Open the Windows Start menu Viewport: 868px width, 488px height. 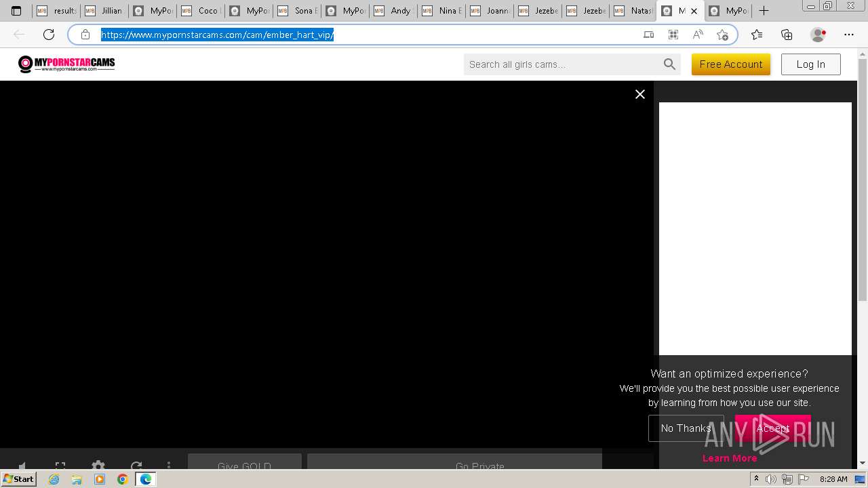19,479
